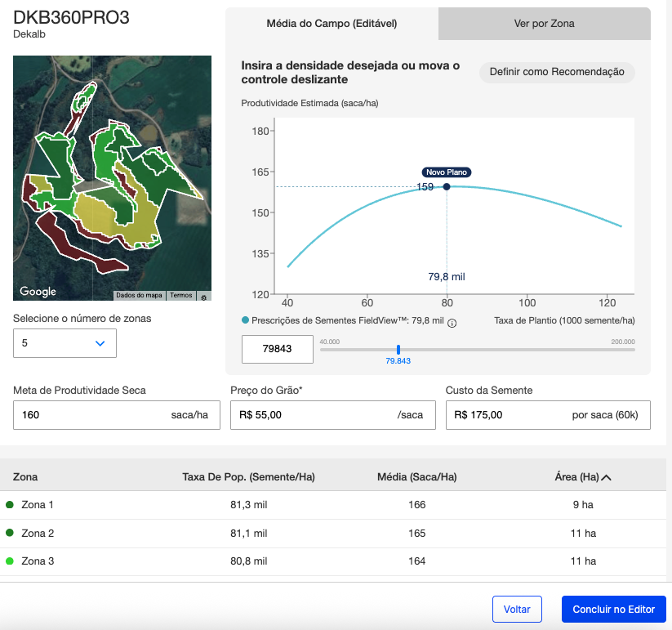Image resolution: width=672 pixels, height=630 pixels.
Task: Focus the seed density field showing 79843
Action: (x=278, y=350)
